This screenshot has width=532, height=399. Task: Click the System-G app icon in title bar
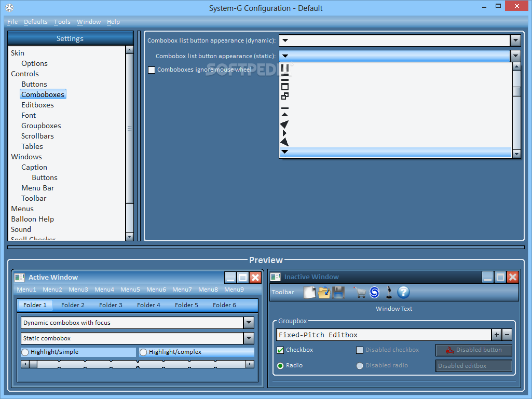click(9, 7)
